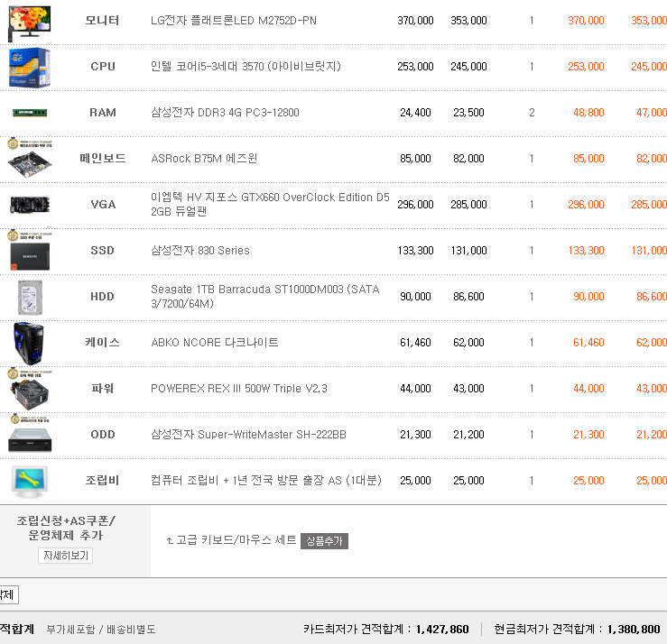Viewport: 667px width, 644px height.
Task: Click the SSD orange total 133,300
Action: pyautogui.click(x=586, y=251)
